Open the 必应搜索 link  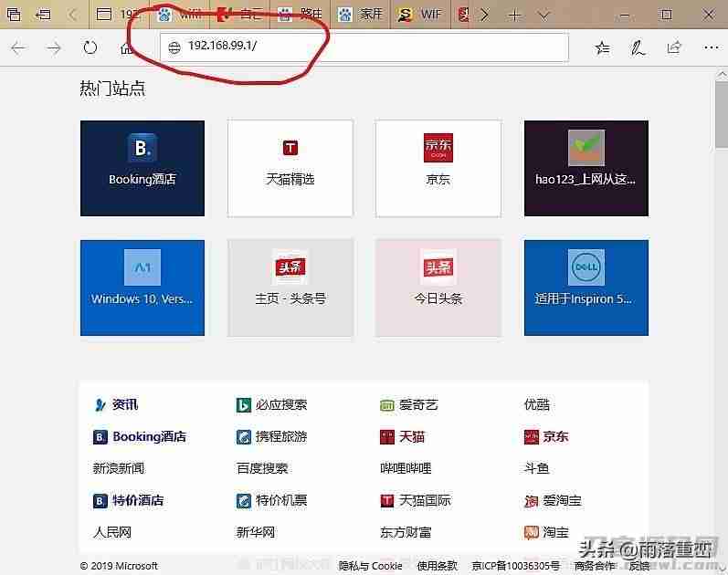point(281,404)
